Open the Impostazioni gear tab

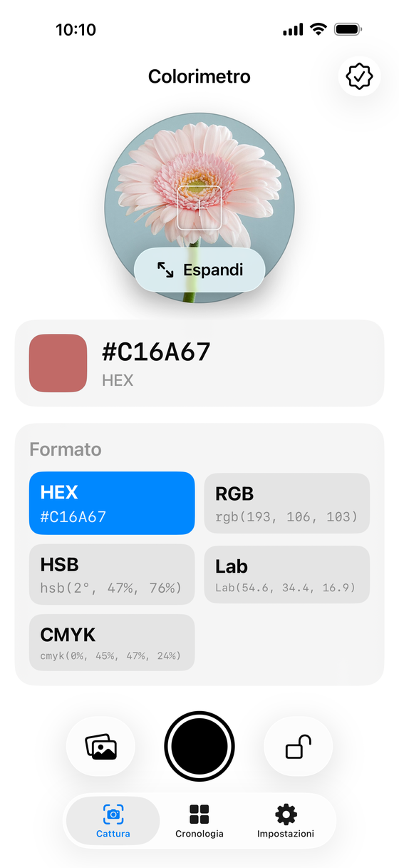click(286, 821)
